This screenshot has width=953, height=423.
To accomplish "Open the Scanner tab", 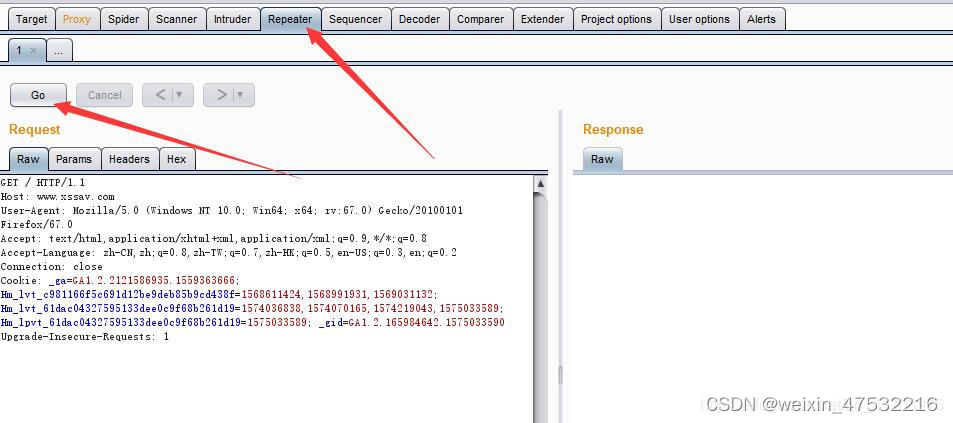I will pyautogui.click(x=176, y=19).
